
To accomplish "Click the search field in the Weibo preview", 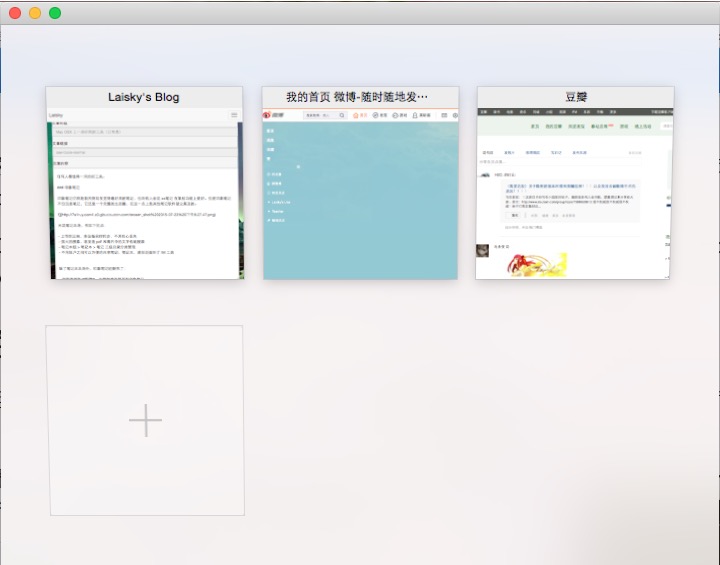I will (x=318, y=116).
